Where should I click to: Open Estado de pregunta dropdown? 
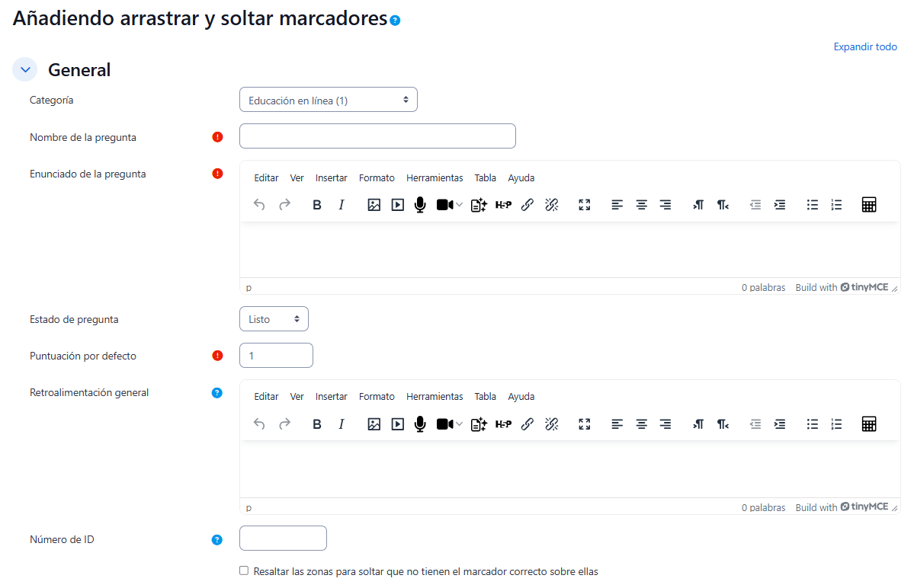(x=274, y=319)
